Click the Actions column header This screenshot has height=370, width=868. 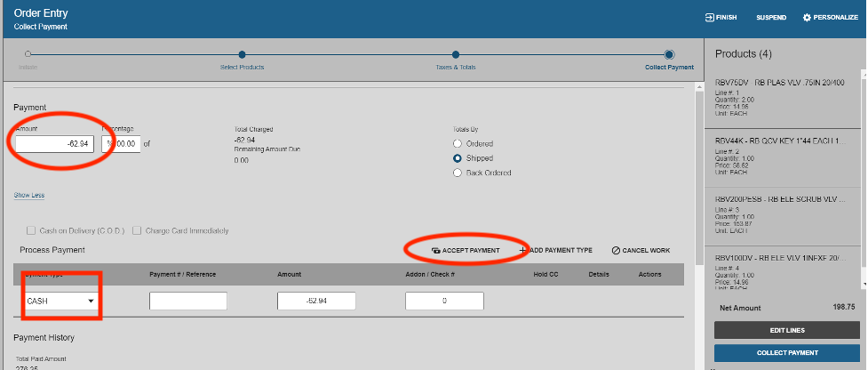click(x=650, y=274)
